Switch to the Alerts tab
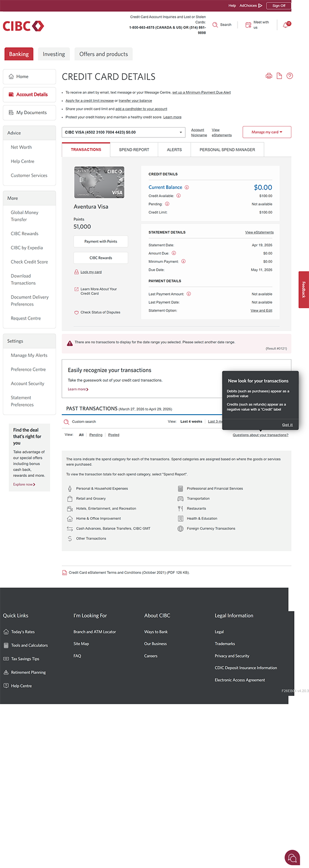Viewport: 309px width, 868px height. click(x=174, y=149)
